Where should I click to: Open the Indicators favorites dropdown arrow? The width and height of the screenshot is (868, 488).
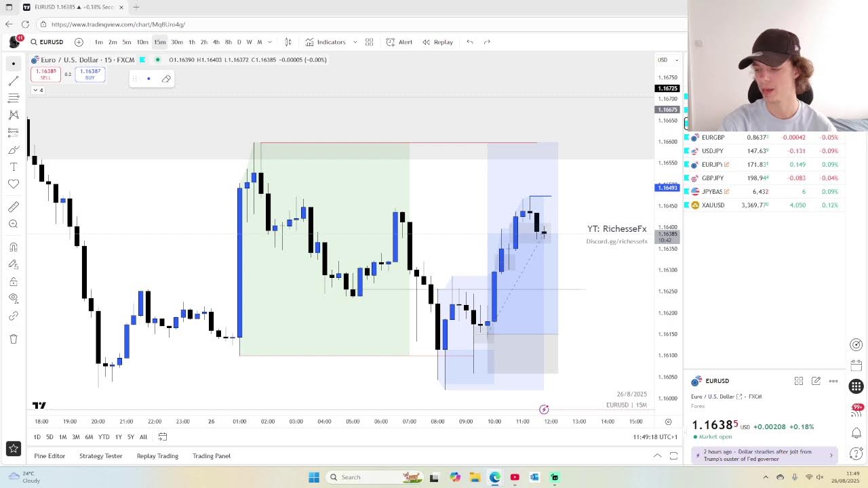tap(355, 42)
